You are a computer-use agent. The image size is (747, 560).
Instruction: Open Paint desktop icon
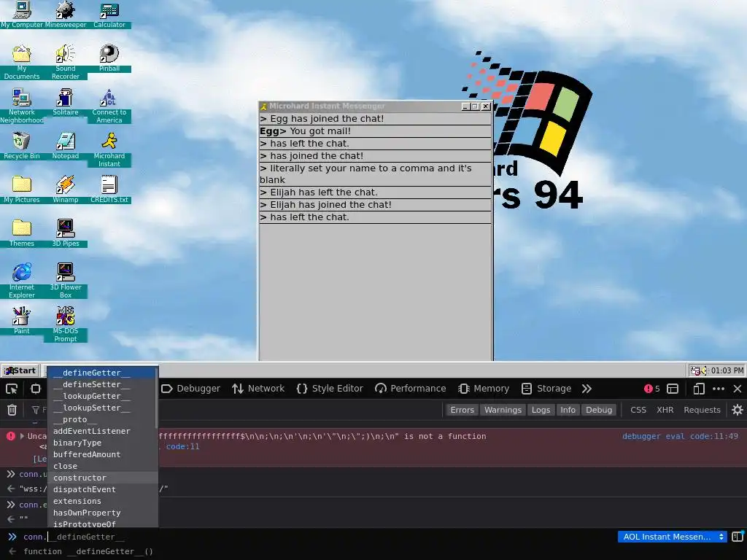(x=22, y=321)
